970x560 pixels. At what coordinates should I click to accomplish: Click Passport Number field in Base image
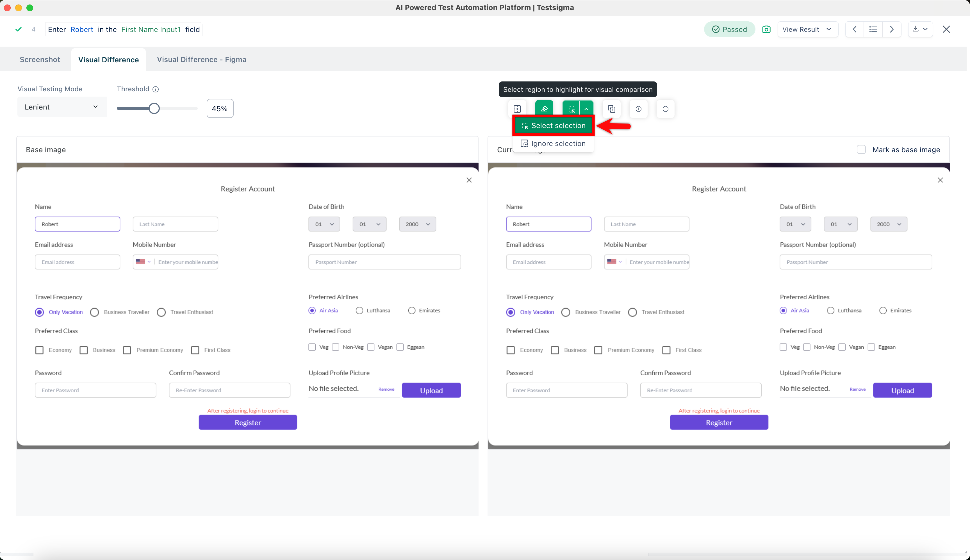point(385,262)
